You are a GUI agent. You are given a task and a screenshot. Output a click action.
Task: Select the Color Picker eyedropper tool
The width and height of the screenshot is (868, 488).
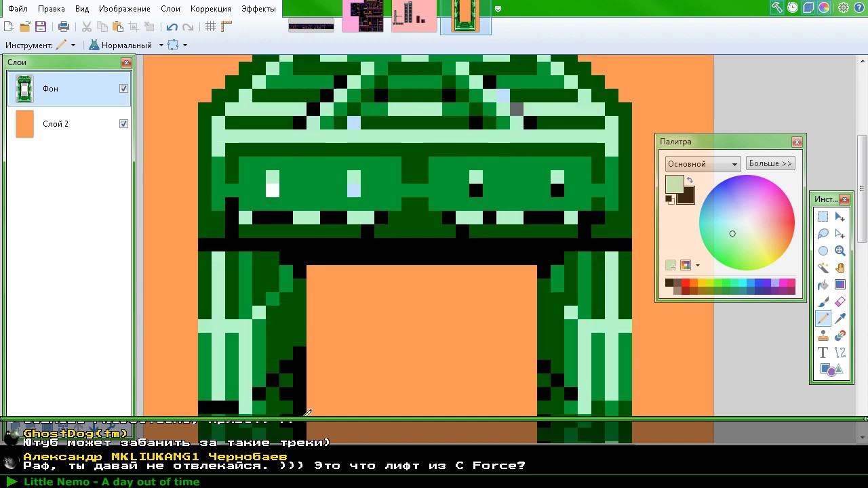click(840, 319)
